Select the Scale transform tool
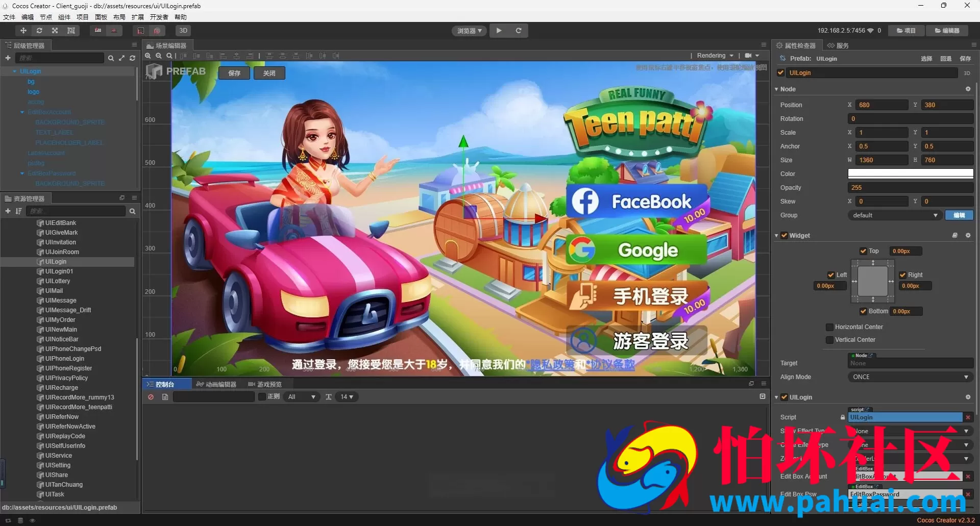The image size is (980, 526). point(55,31)
